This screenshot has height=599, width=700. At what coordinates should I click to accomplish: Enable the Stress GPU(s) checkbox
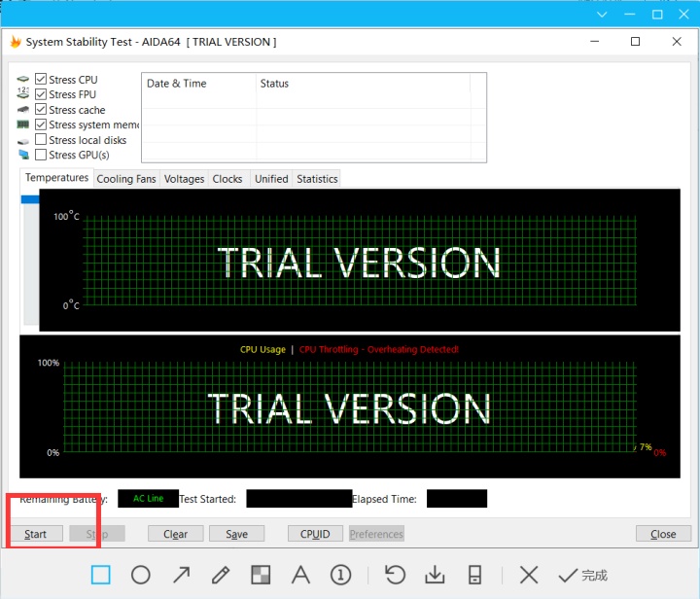41,155
